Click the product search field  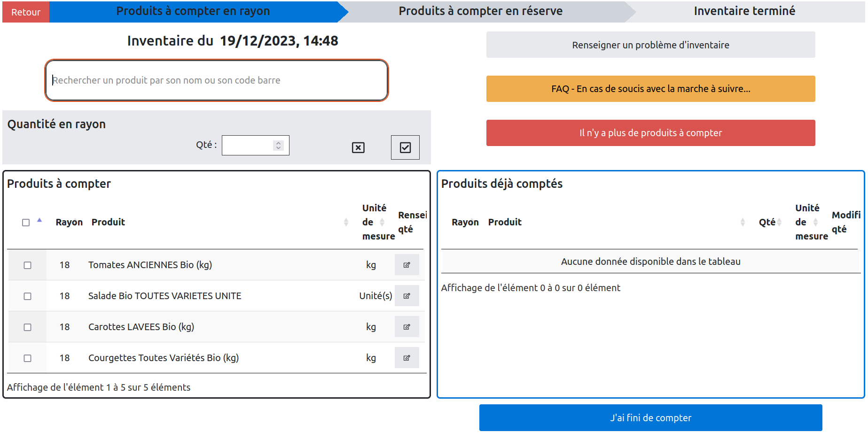point(217,80)
